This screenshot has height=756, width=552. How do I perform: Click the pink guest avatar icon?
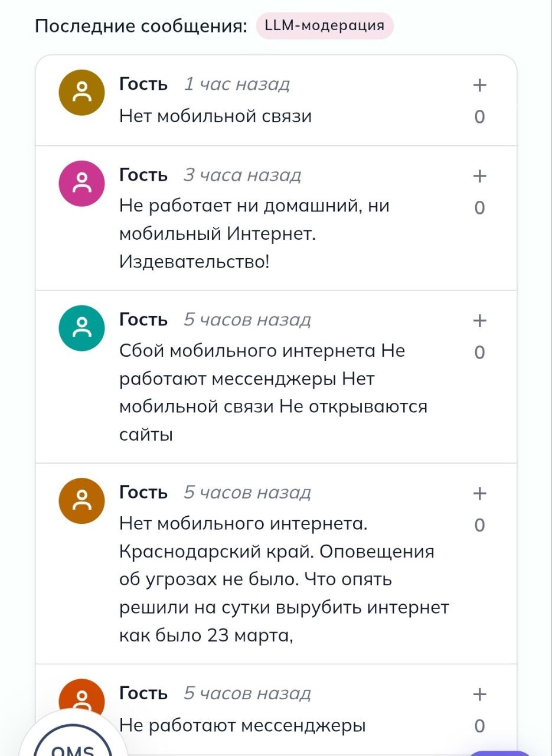tap(82, 183)
